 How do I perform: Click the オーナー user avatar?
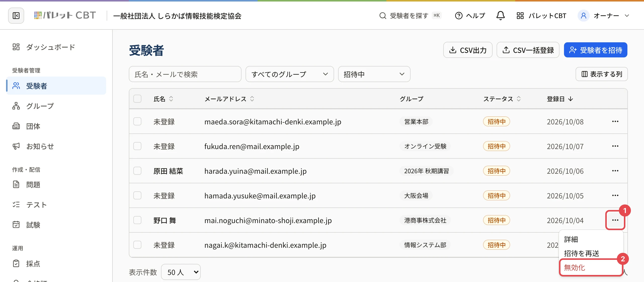pos(583,16)
